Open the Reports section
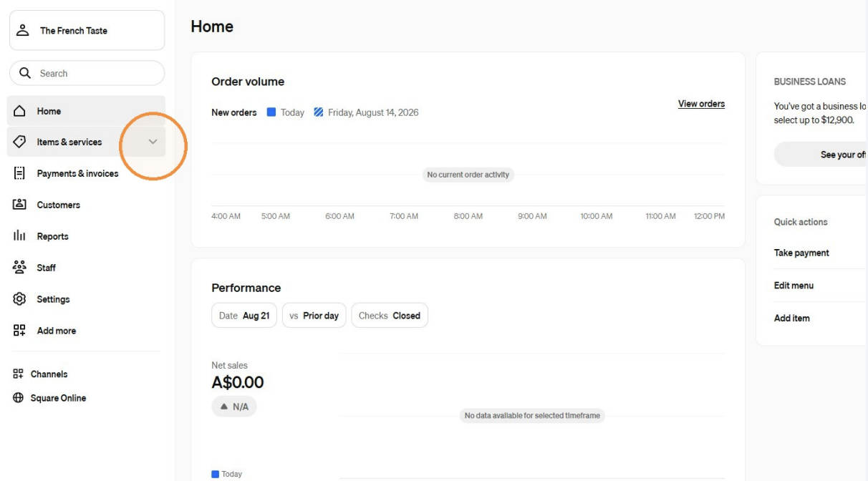Screen dimensions: 868x481 86,236
